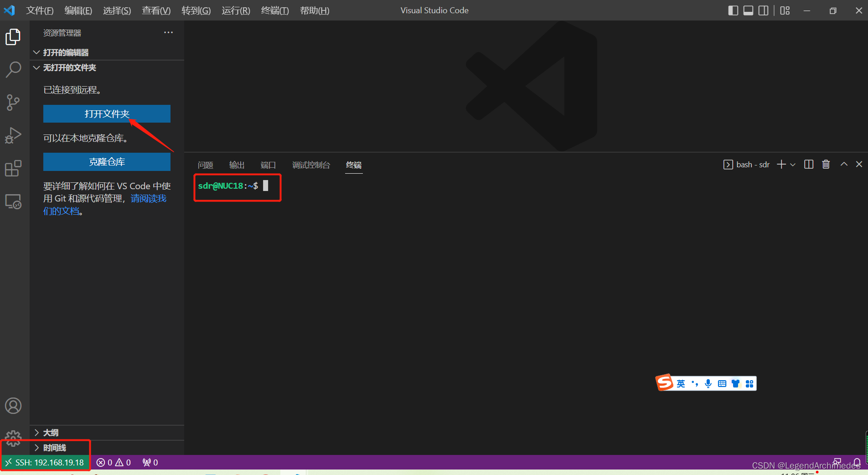The width and height of the screenshot is (868, 475).
Task: Open the Search view
Action: [13, 69]
